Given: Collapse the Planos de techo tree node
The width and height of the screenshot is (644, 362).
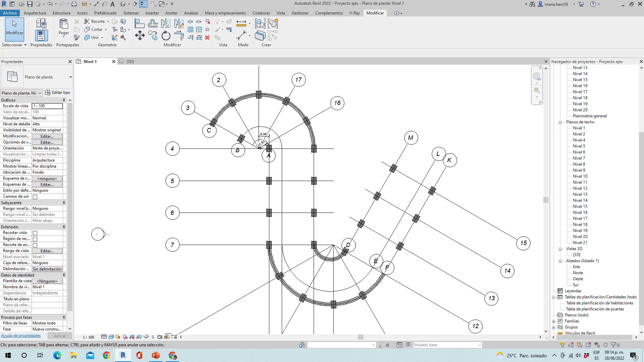Looking at the screenshot, I should (560, 122).
